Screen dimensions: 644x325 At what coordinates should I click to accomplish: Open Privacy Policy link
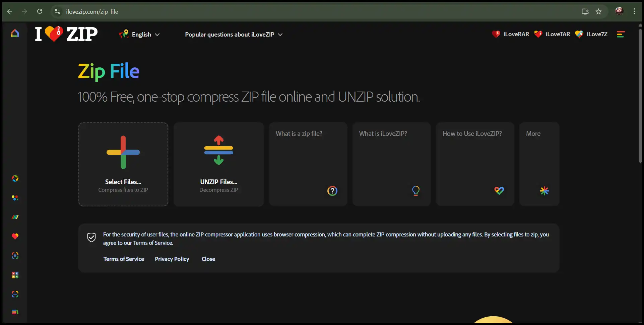pyautogui.click(x=172, y=259)
